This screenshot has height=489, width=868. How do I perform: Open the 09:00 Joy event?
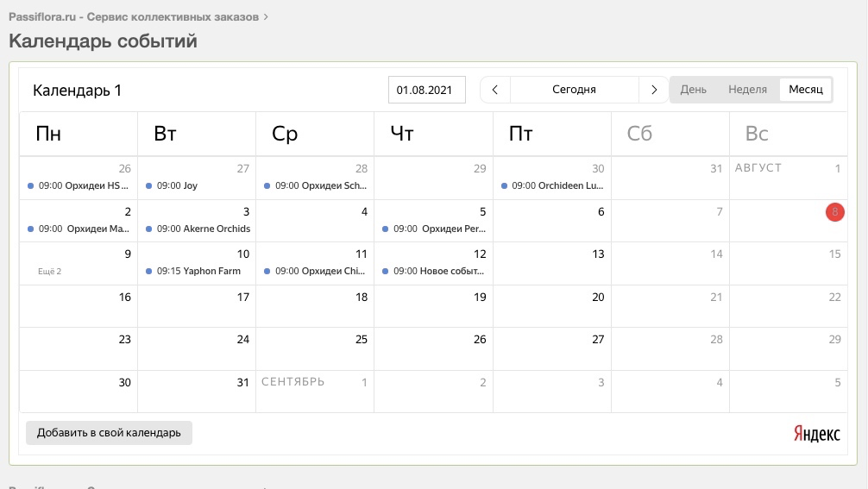(x=178, y=185)
